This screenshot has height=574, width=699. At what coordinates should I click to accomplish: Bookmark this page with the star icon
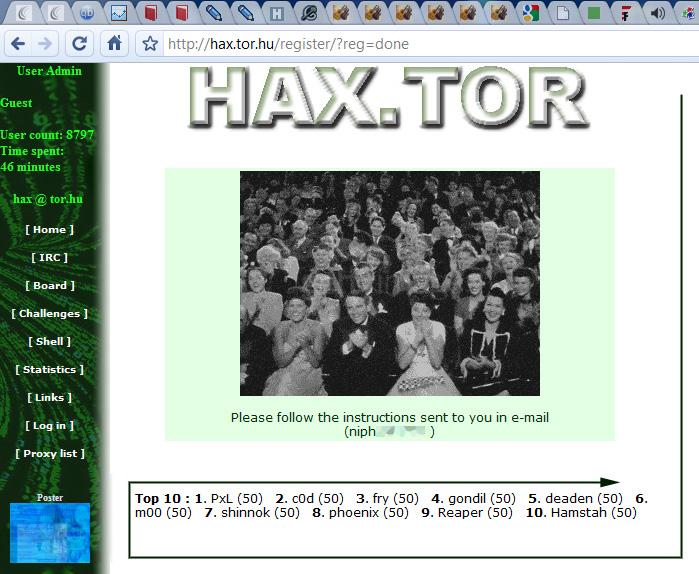pyautogui.click(x=150, y=44)
